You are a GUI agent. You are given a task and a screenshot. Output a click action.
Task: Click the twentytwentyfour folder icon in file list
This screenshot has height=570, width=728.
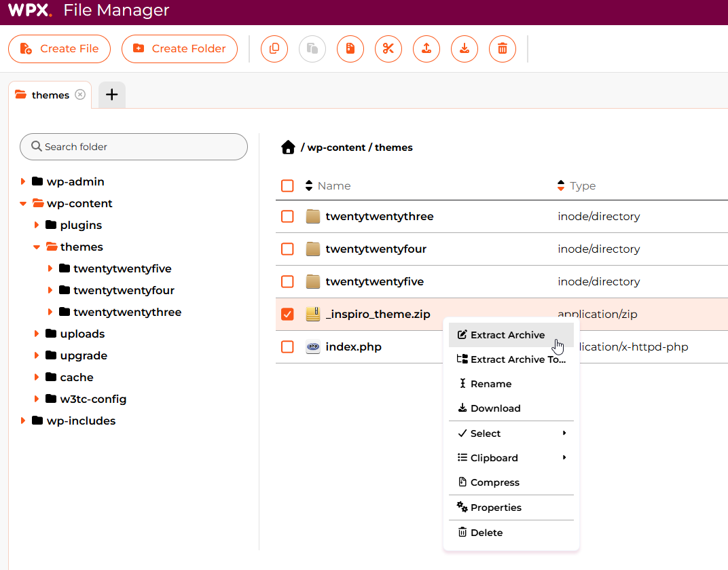click(313, 249)
